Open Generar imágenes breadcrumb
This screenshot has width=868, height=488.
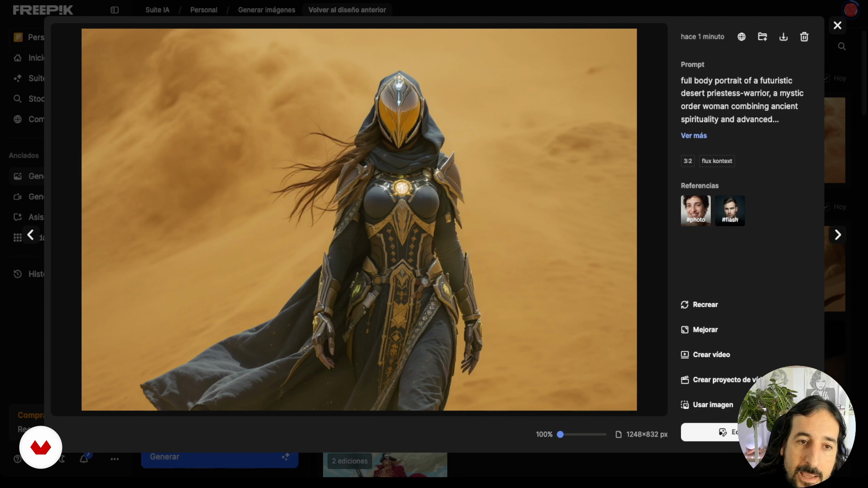pyautogui.click(x=267, y=10)
